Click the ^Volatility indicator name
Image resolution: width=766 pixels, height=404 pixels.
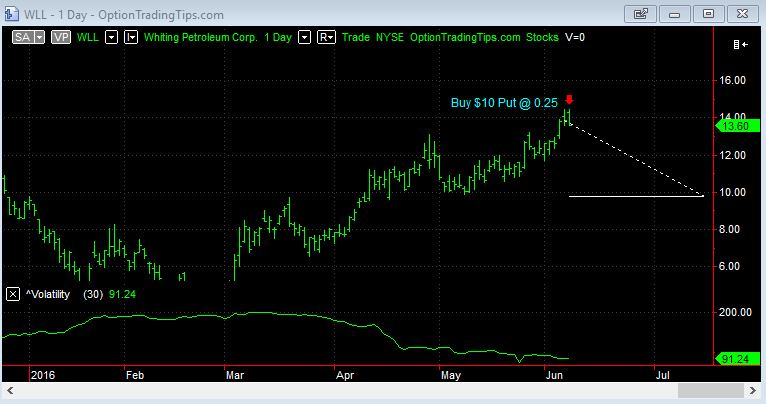coord(48,294)
